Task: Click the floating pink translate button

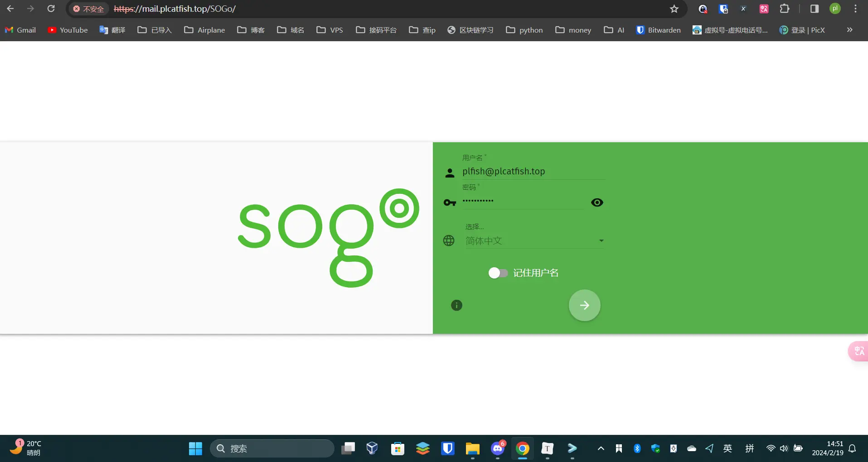Action: 858,351
